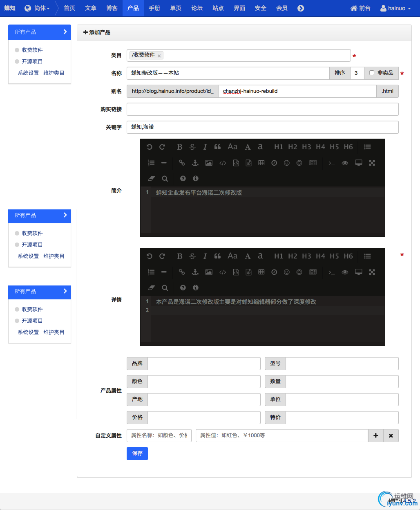
Task: Open the 会员 menu
Action: [x=282, y=8]
